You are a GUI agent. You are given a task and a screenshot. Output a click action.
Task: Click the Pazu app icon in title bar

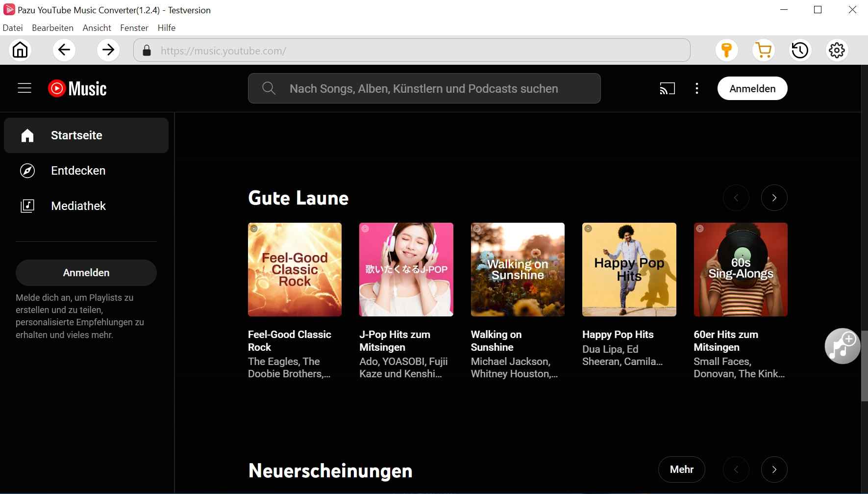click(9, 10)
